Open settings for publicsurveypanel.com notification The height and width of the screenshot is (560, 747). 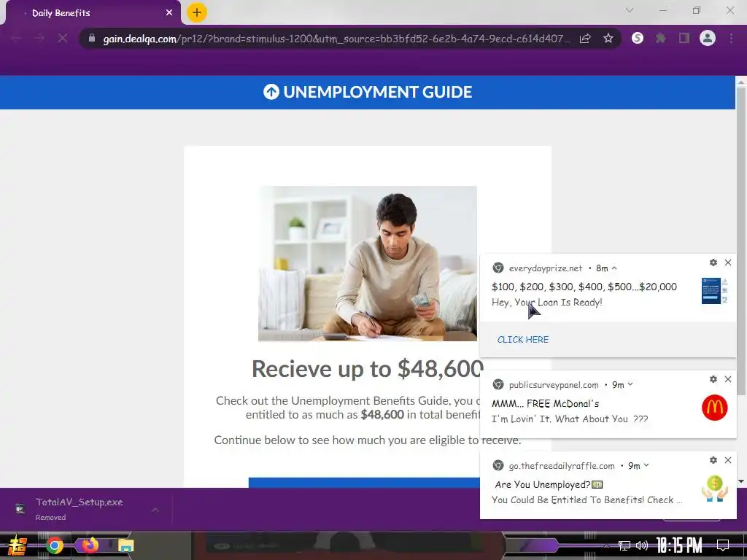(713, 379)
